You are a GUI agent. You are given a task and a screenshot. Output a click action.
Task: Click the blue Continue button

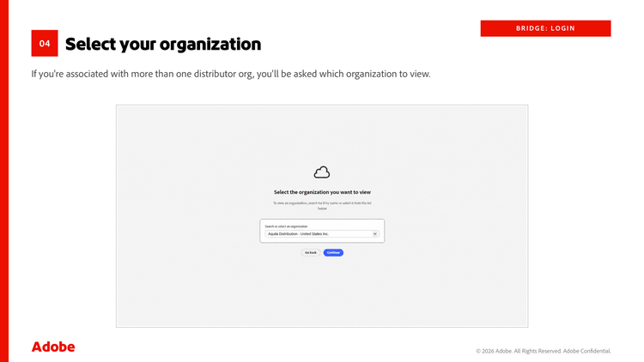click(x=333, y=252)
